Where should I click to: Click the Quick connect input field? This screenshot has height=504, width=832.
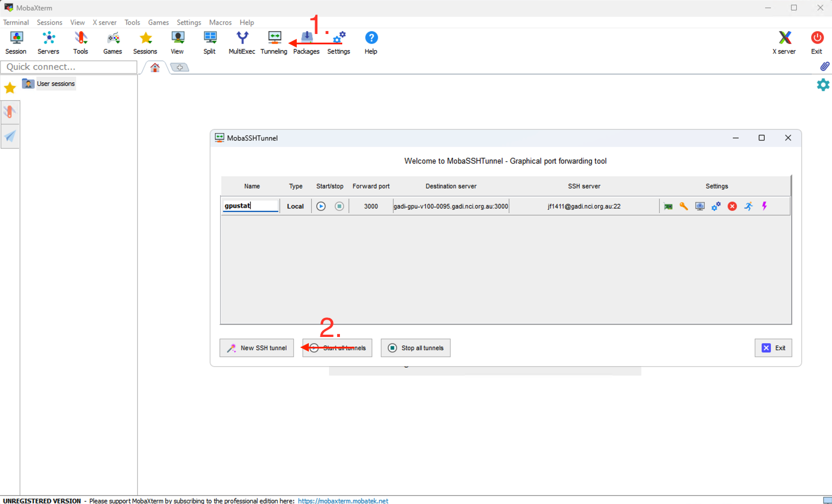pyautogui.click(x=69, y=67)
